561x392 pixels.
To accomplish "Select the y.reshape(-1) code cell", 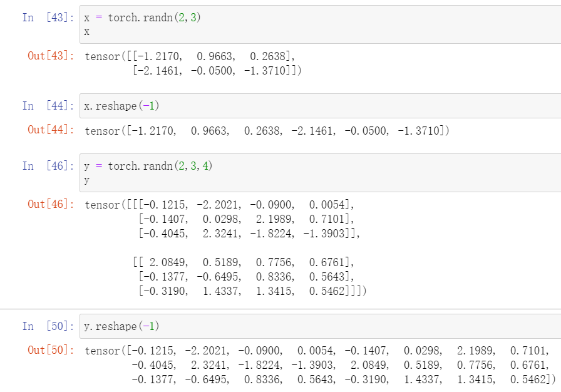I will pyautogui.click(x=313, y=326).
